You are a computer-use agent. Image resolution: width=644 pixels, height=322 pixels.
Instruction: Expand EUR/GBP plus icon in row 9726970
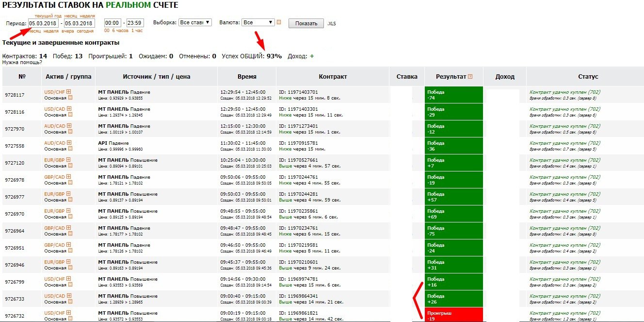[x=68, y=211]
